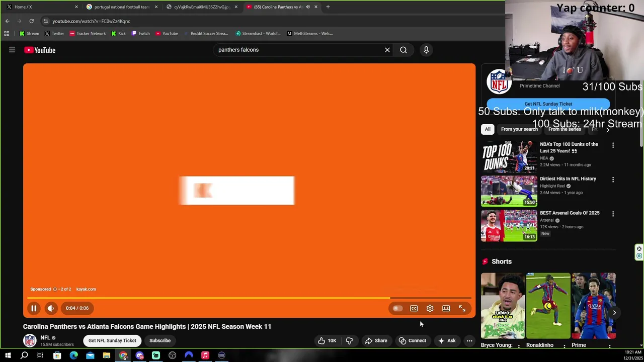
Task: Click the kayak.com sponsor link
Action: coord(86,289)
